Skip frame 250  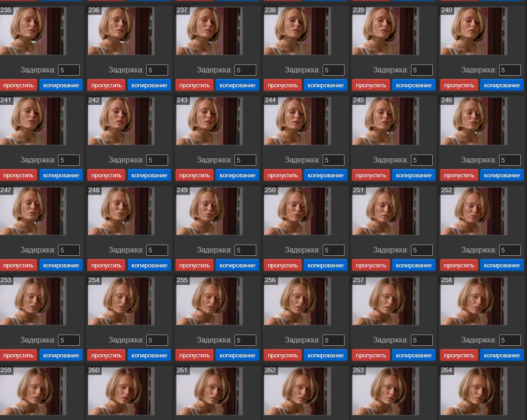[x=283, y=265]
